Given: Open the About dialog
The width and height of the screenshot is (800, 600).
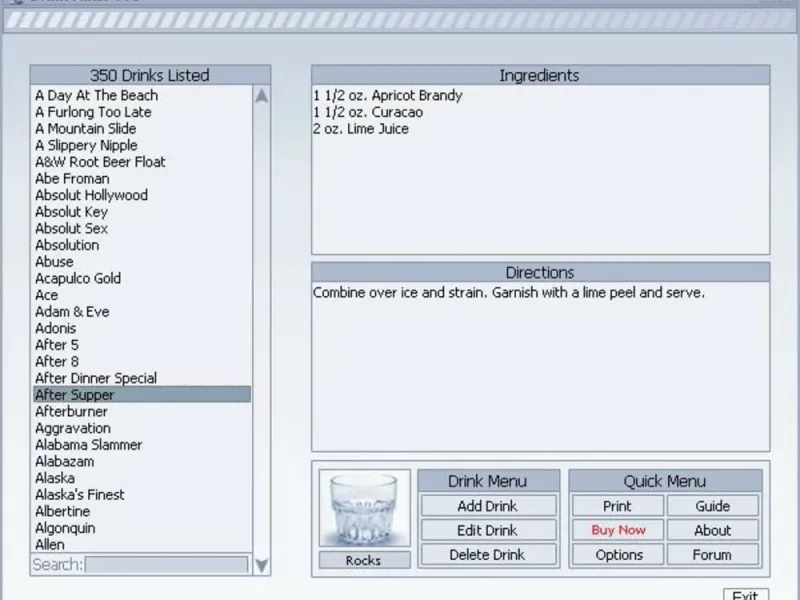Looking at the screenshot, I should [x=713, y=531].
